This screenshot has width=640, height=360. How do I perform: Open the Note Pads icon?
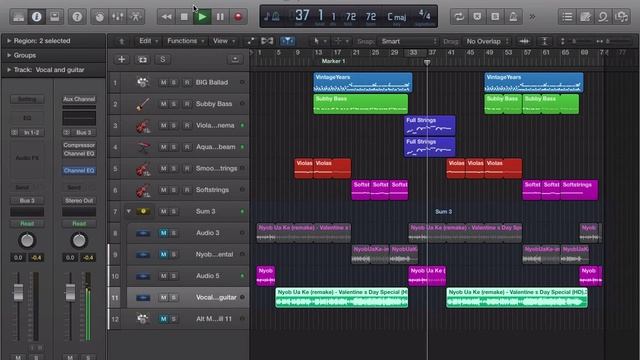[x=585, y=17]
